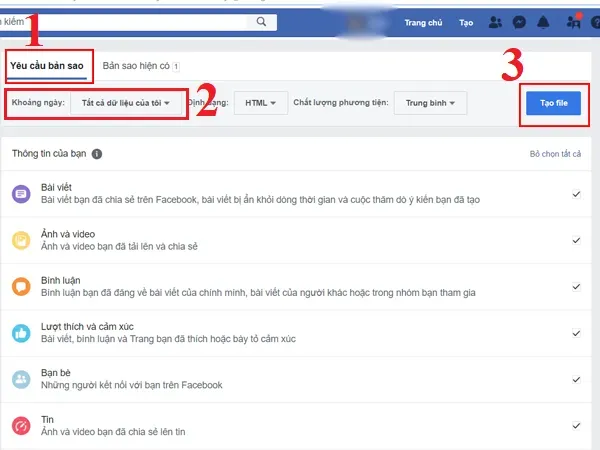Uncheck the Bài viết checkbox
The width and height of the screenshot is (600, 450).
[x=576, y=194]
